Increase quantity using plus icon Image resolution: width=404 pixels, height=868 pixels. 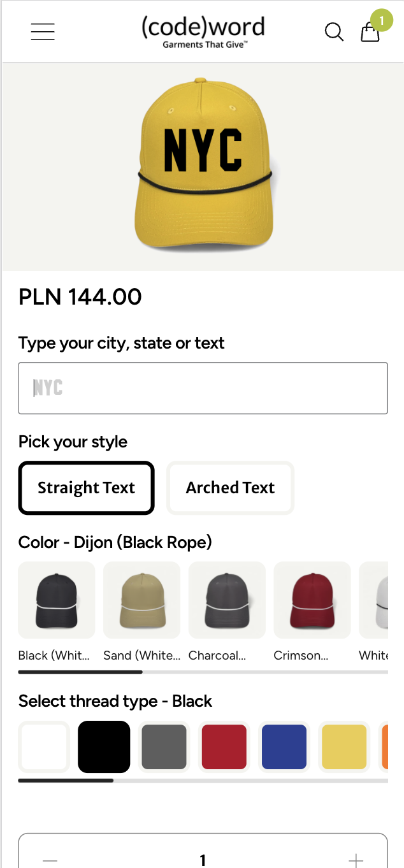[x=357, y=859]
